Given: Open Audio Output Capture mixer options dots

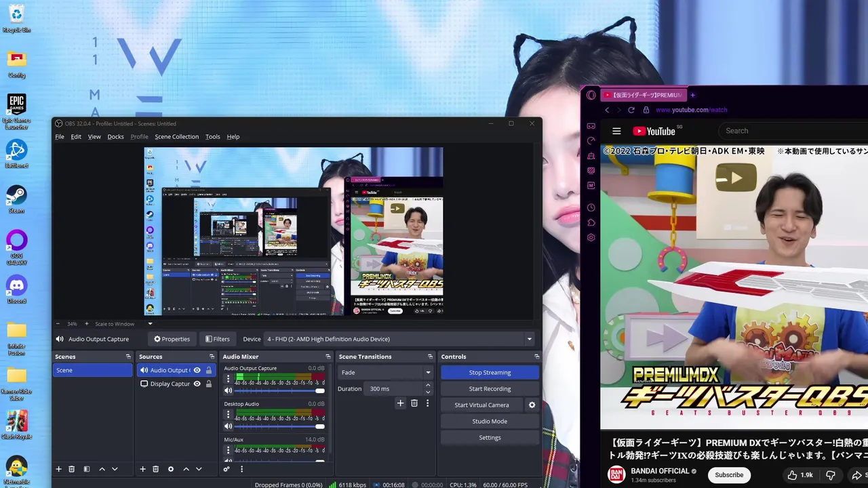Looking at the screenshot, I should point(228,379).
